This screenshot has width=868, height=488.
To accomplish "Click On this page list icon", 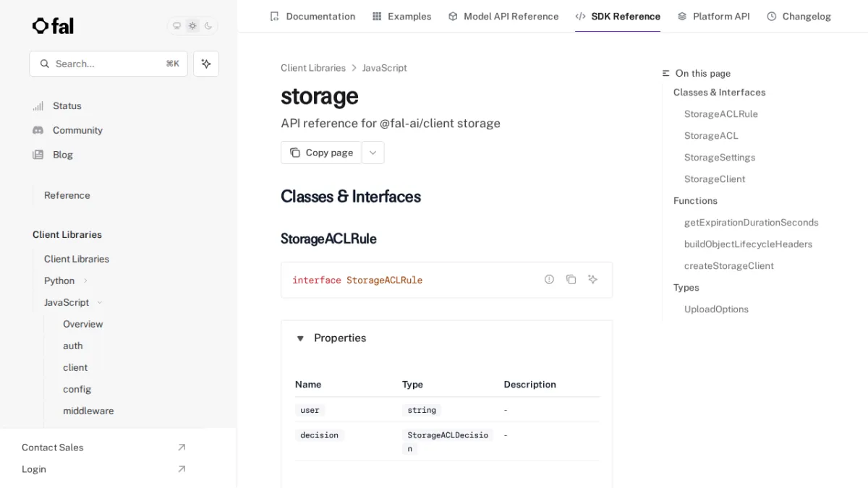I will click(x=666, y=73).
